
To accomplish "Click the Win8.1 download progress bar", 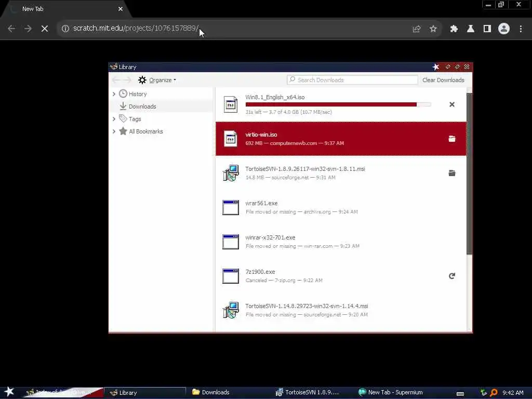I will (x=338, y=104).
